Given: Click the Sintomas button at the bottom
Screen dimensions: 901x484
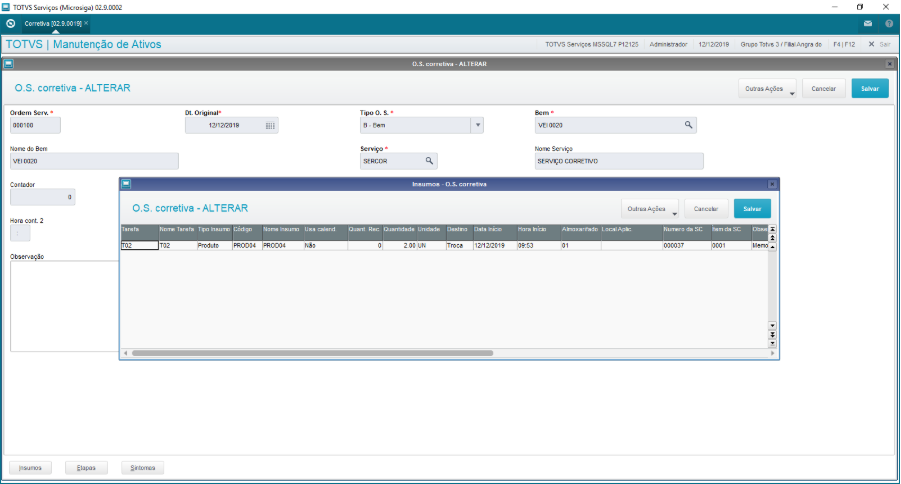Looking at the screenshot, I should point(143,468).
